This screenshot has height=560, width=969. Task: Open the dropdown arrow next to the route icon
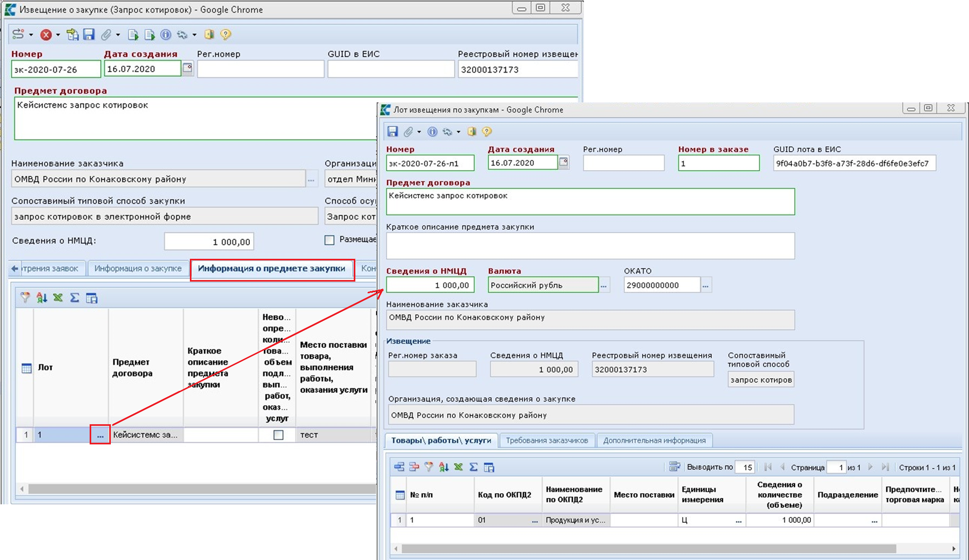(31, 35)
